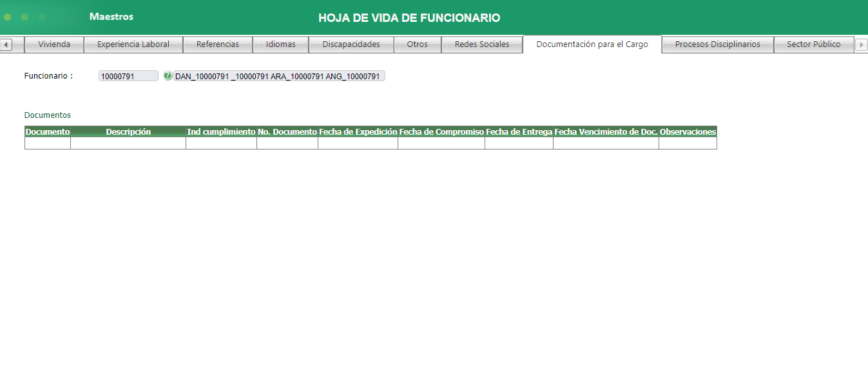The height and width of the screenshot is (384, 868).
Task: Switch to the Vivienda tab
Action: pos(54,44)
